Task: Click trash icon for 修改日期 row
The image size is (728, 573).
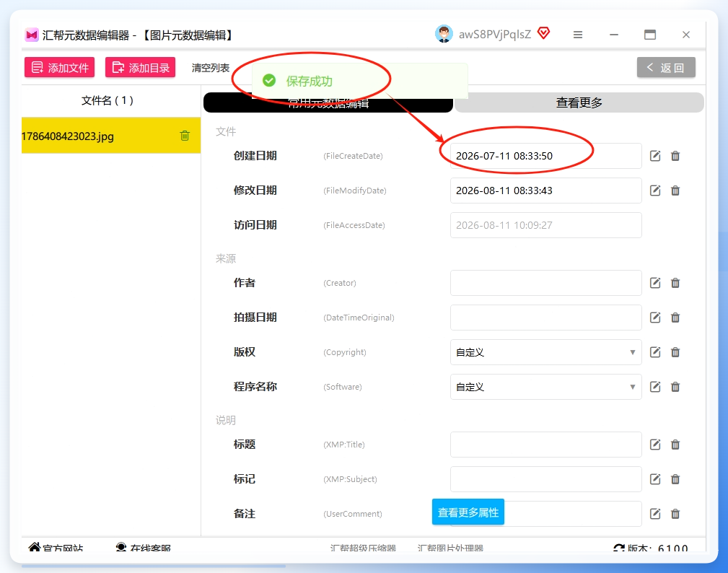Action: [x=675, y=191]
